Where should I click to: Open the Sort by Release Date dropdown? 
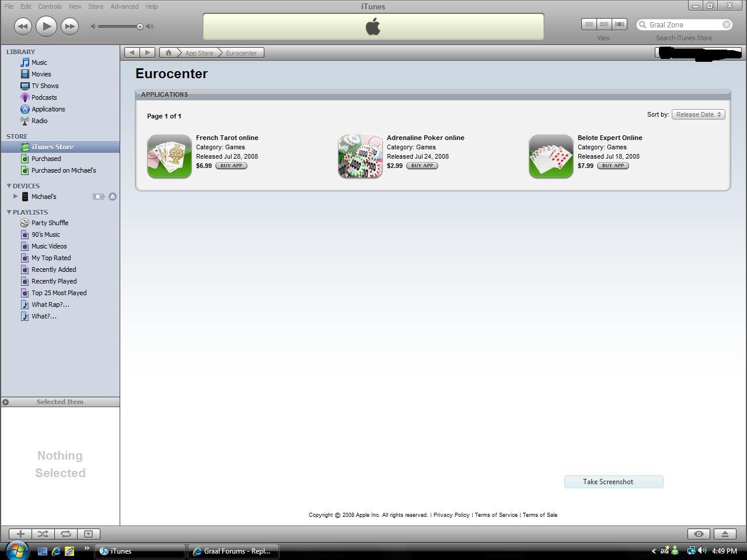tap(698, 114)
